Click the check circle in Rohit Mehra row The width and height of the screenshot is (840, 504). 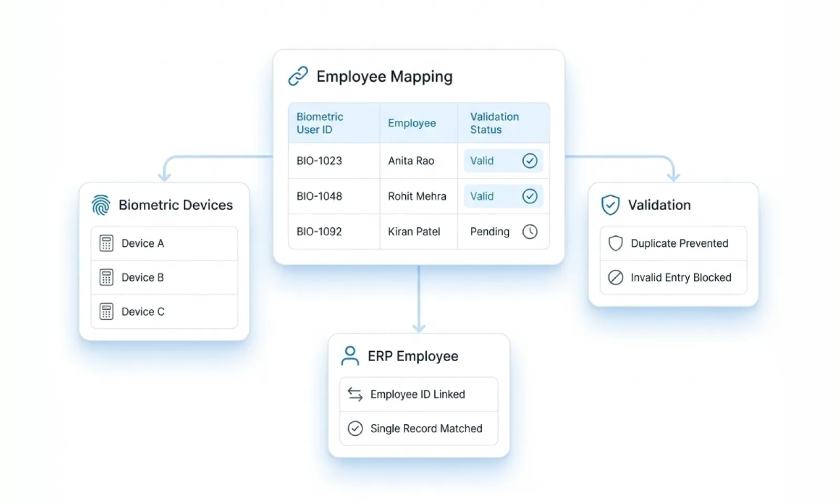[530, 196]
